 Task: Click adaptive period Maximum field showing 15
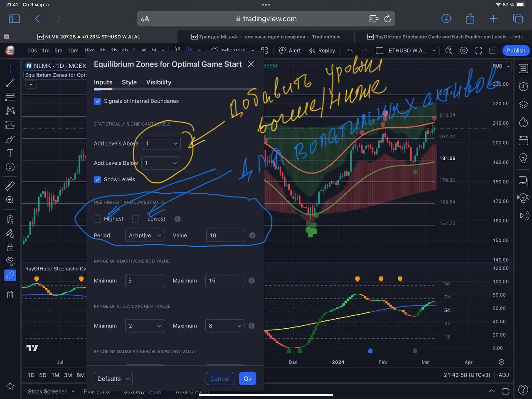[x=225, y=281]
